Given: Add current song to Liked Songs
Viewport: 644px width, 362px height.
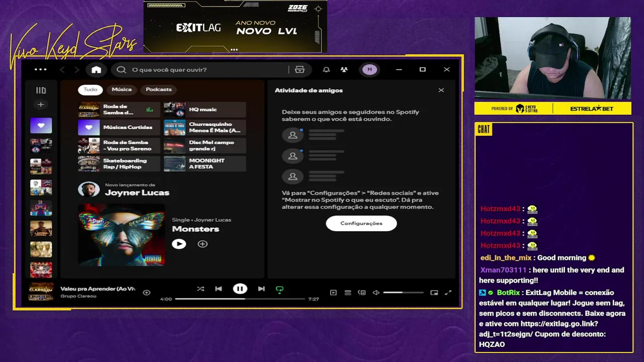Looking at the screenshot, I should [x=146, y=293].
